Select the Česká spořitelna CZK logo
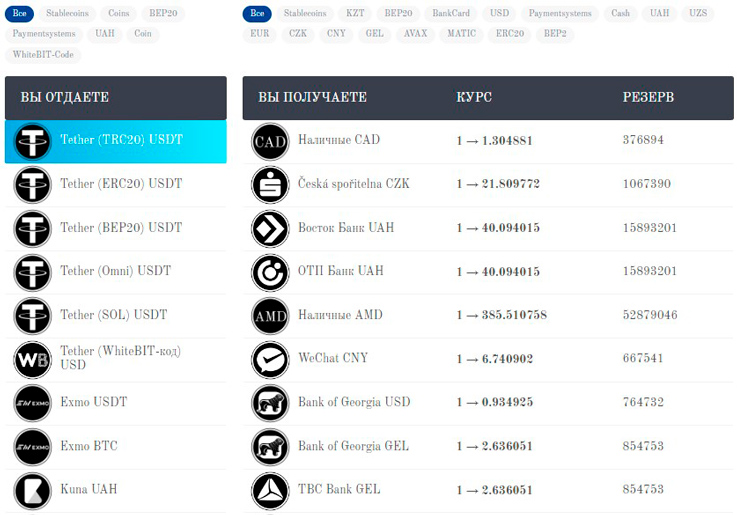Image resolution: width=737 pixels, height=515 pixels. [x=270, y=185]
